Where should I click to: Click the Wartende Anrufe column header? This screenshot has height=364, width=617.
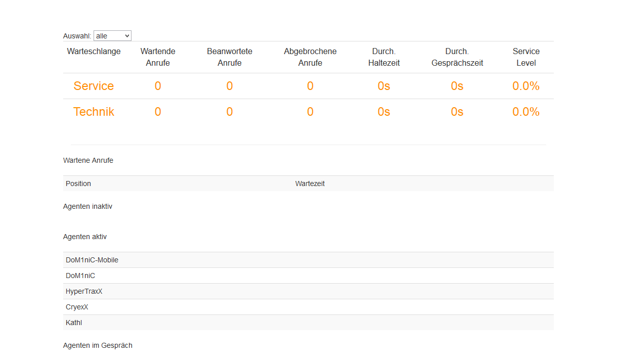coord(158,57)
